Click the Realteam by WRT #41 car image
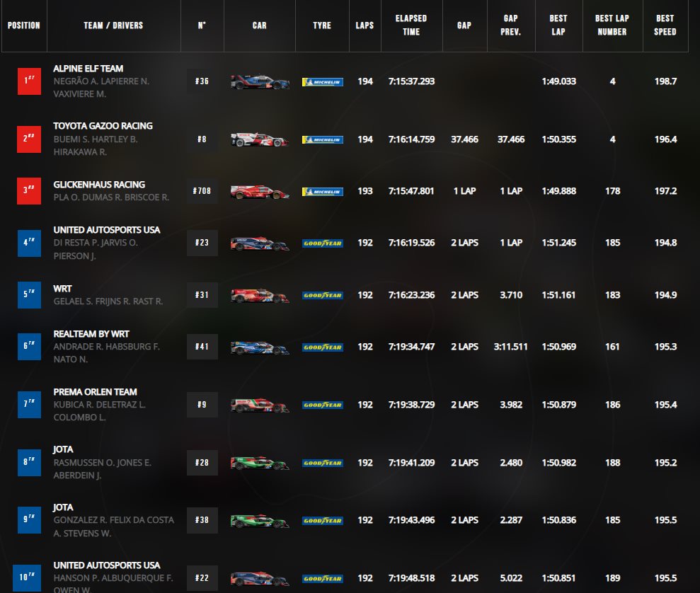This screenshot has width=700, height=593. pyautogui.click(x=260, y=347)
